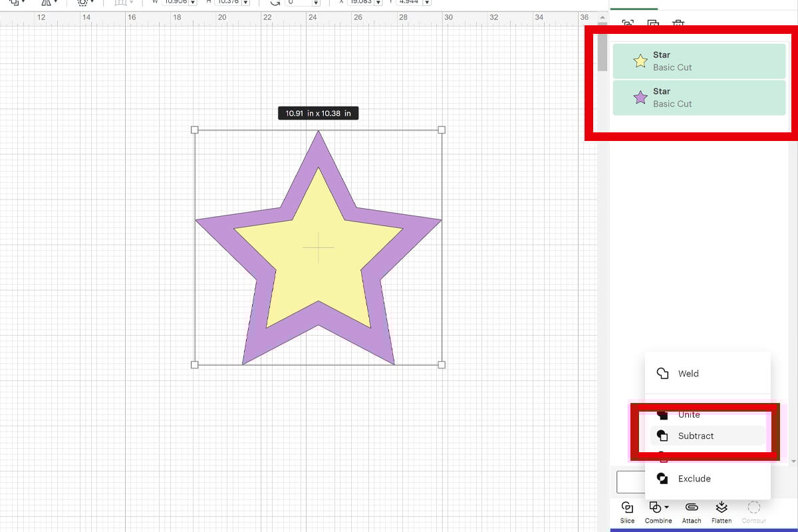798x532 pixels.
Task: Click the yellow star thumbnail in layers
Action: 640,61
